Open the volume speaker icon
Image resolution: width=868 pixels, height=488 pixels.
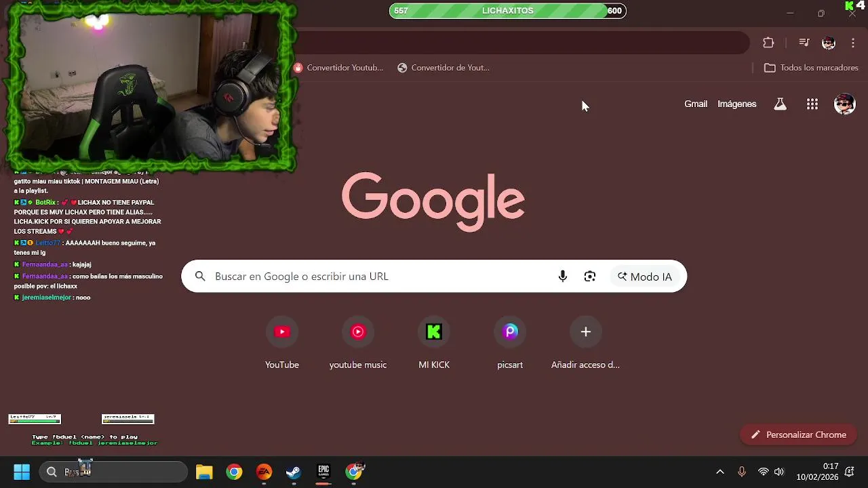779,472
